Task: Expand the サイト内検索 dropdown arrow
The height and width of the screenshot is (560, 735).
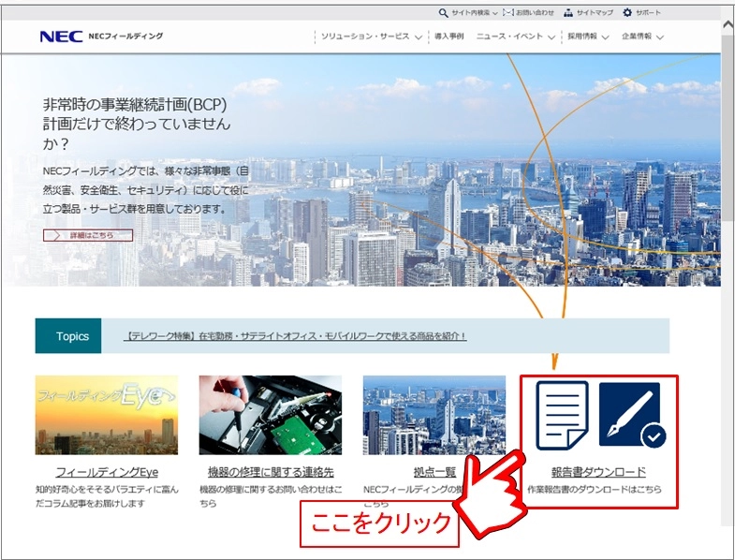Action: click(495, 14)
